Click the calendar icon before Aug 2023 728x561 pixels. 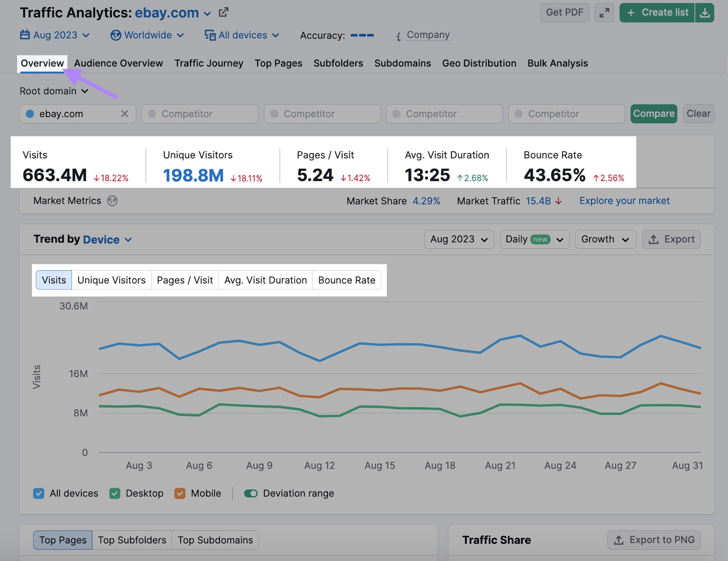(24, 35)
